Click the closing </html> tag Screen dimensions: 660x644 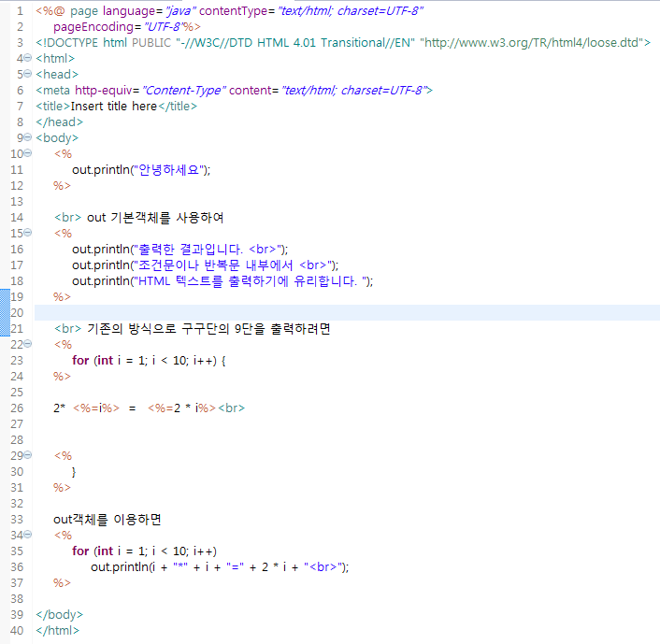(x=58, y=631)
